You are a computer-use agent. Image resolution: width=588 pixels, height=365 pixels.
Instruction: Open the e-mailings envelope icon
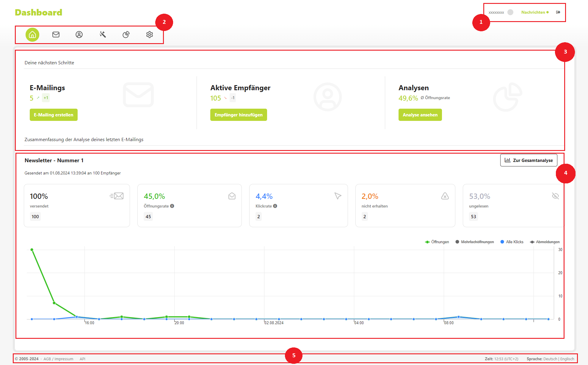tap(56, 35)
